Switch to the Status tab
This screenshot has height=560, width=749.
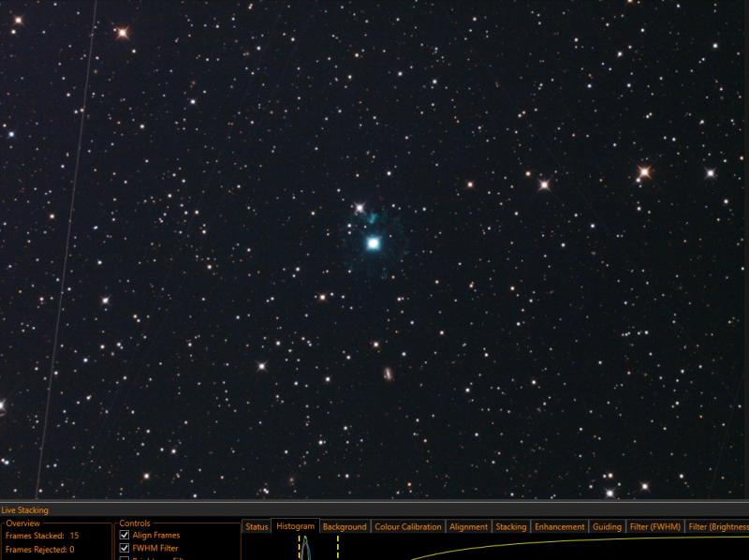257,526
